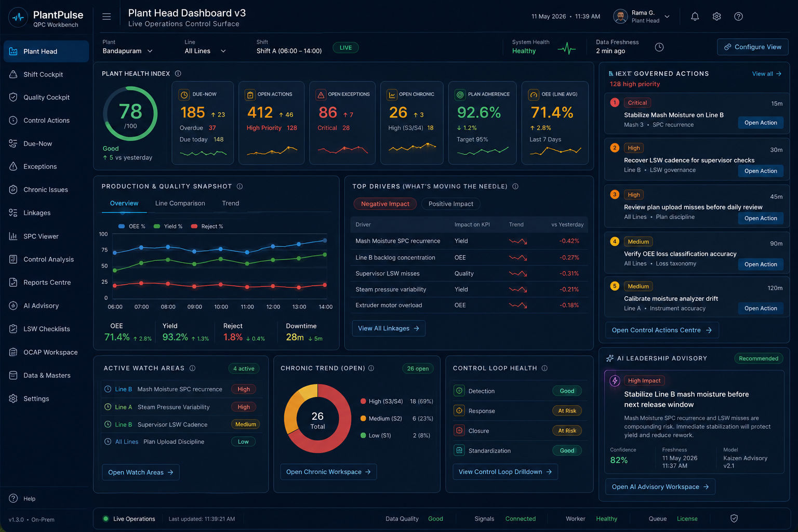Open the View all governed actions link
The height and width of the screenshot is (532, 798).
pos(766,74)
